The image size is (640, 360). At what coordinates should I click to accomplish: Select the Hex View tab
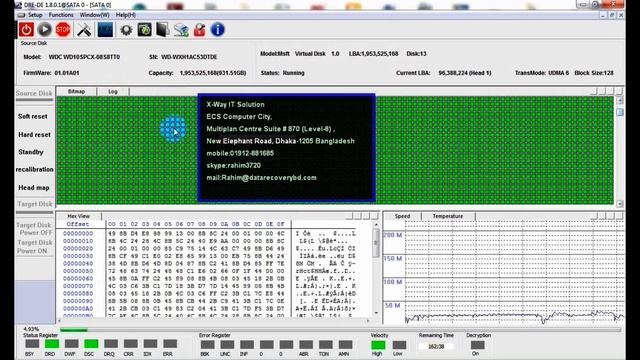(78, 216)
